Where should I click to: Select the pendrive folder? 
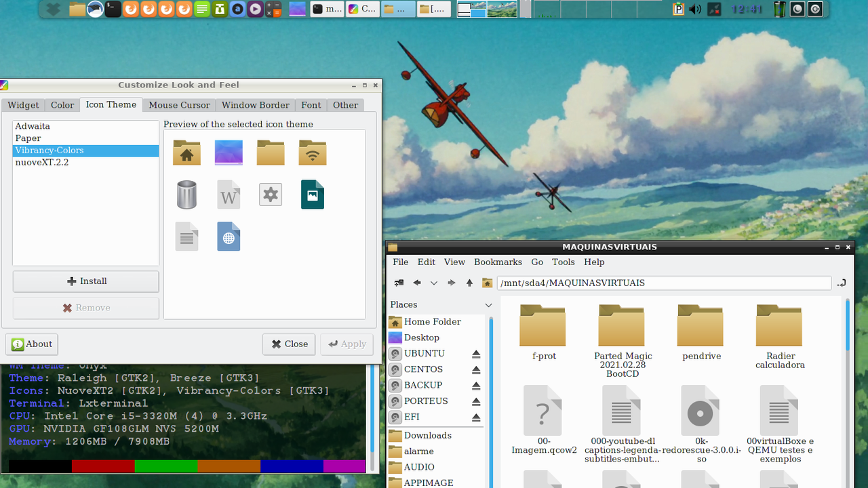click(x=701, y=332)
